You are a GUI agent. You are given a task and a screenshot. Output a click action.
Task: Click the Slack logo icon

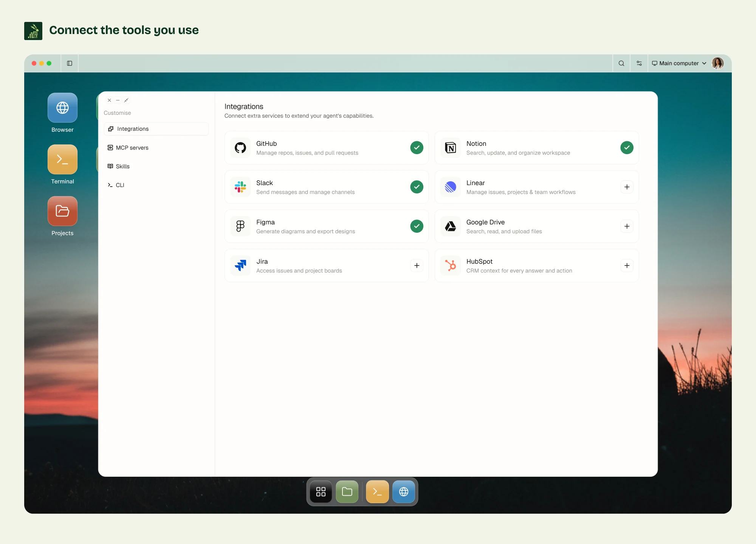point(240,187)
